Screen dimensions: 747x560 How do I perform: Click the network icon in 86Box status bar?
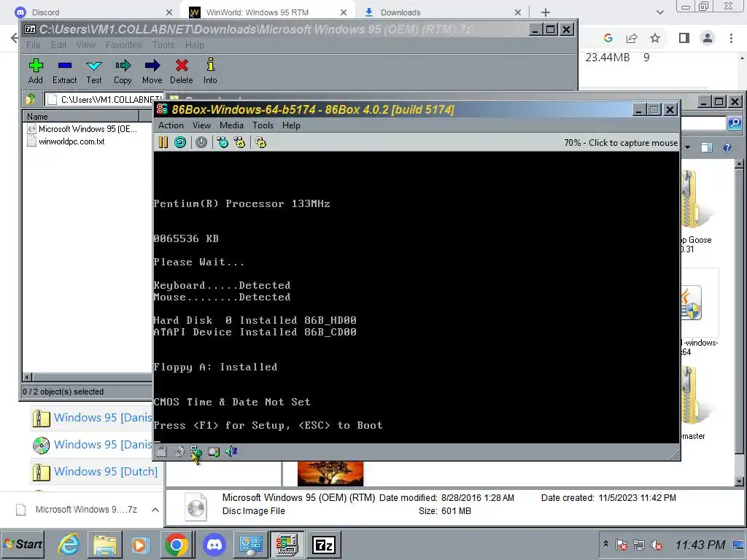click(x=196, y=451)
